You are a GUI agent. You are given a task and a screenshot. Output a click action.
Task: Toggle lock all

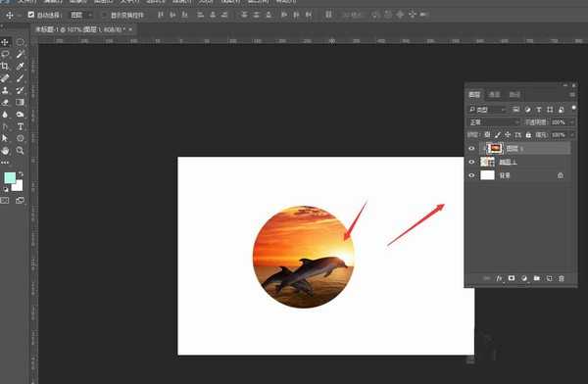528,134
